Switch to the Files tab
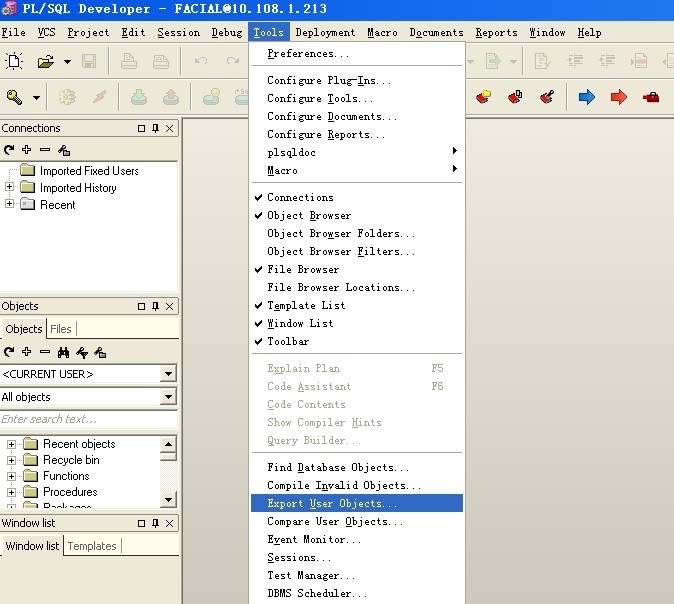Screen dimensions: 674x604 coord(61,329)
